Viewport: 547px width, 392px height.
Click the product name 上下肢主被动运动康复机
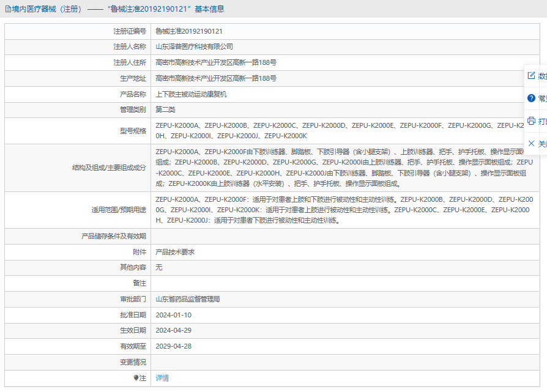(x=191, y=94)
